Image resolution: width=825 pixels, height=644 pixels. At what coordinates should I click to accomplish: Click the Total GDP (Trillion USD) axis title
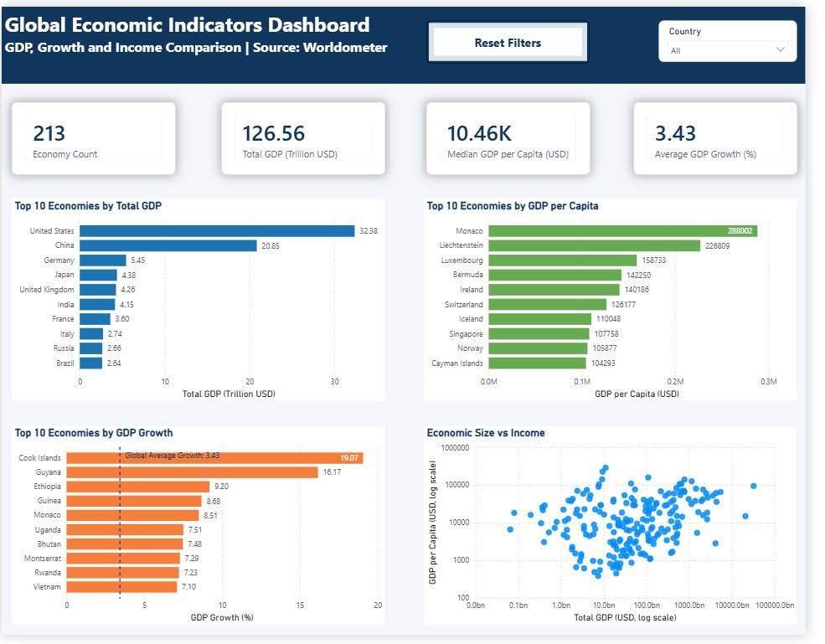[229, 394]
